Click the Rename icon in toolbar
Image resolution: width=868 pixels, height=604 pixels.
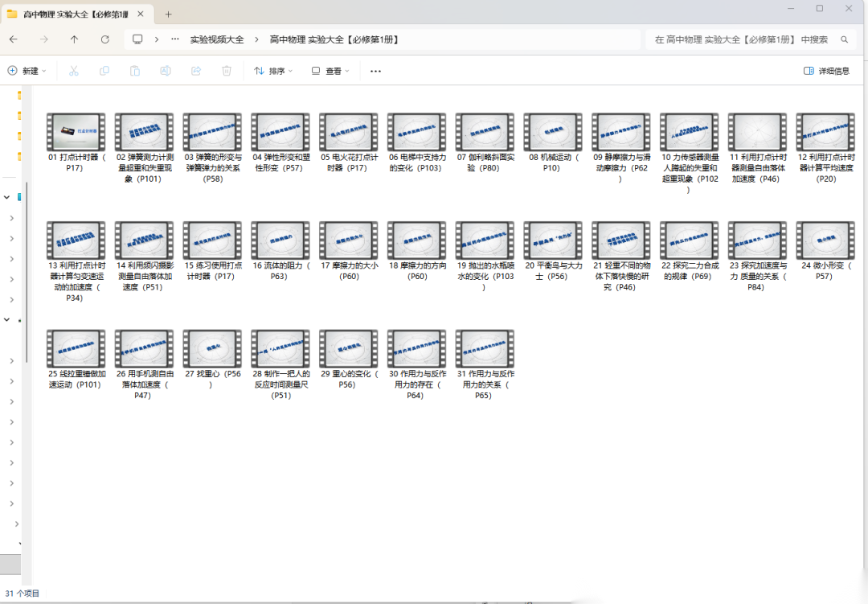tap(166, 71)
